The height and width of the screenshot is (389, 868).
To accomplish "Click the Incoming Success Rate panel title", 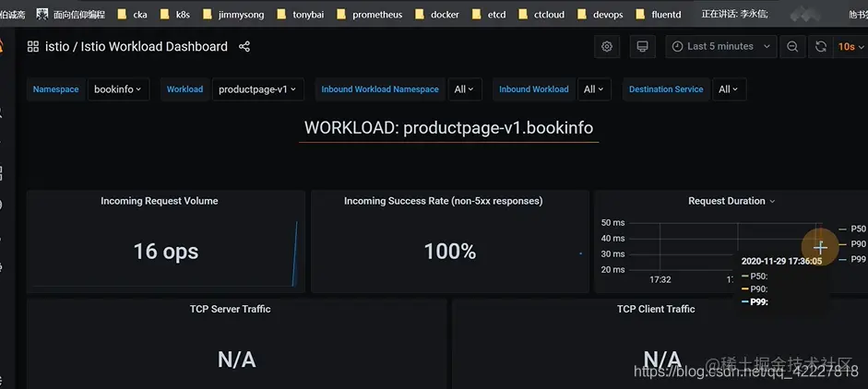I will (x=444, y=201).
